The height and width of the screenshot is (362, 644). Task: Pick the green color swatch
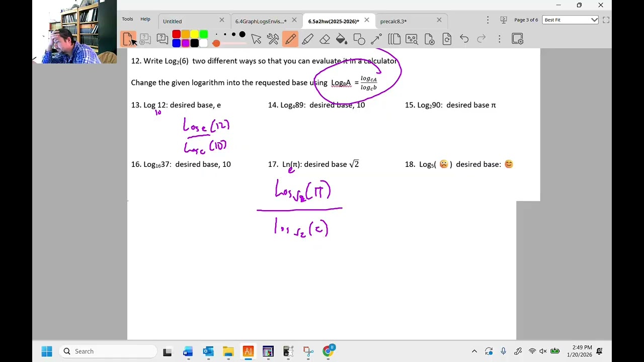coord(203,34)
